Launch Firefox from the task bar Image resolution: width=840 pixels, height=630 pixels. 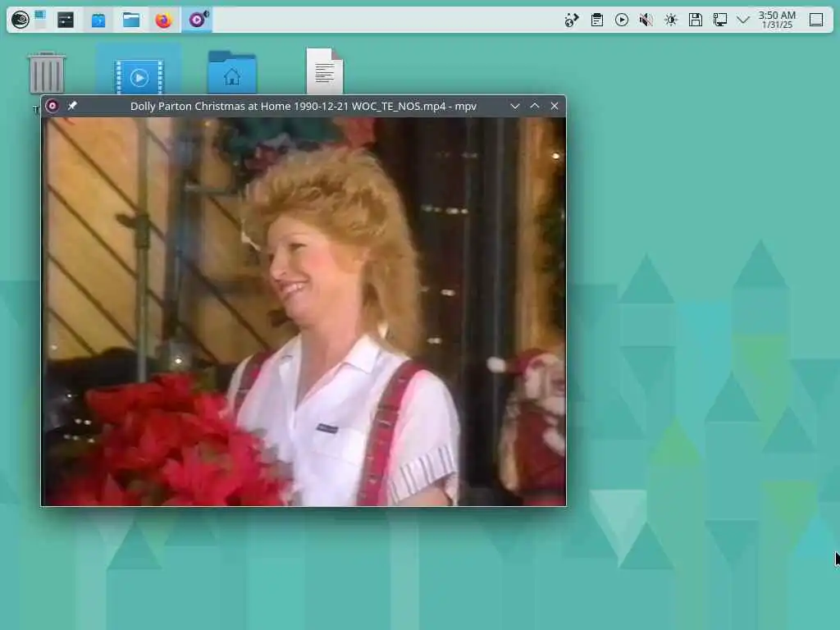coord(163,20)
